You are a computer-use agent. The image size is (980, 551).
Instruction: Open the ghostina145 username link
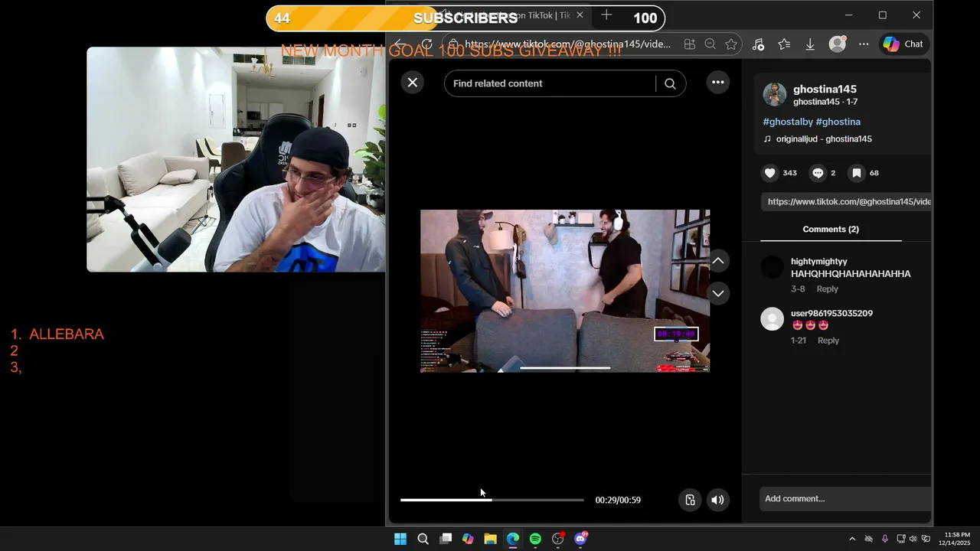click(825, 89)
